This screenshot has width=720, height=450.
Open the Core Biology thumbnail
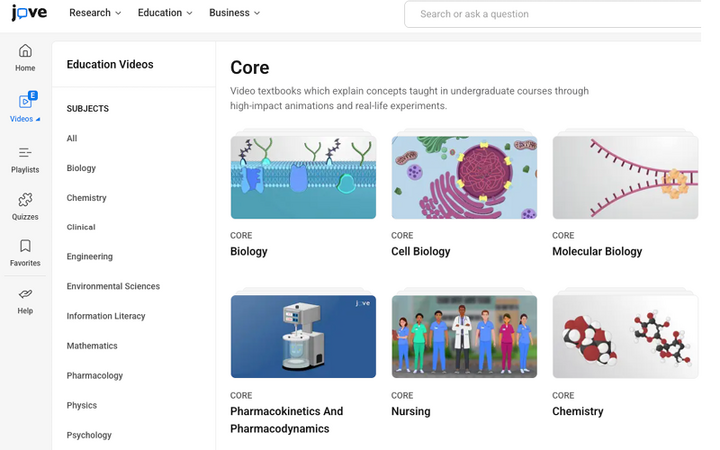click(303, 177)
